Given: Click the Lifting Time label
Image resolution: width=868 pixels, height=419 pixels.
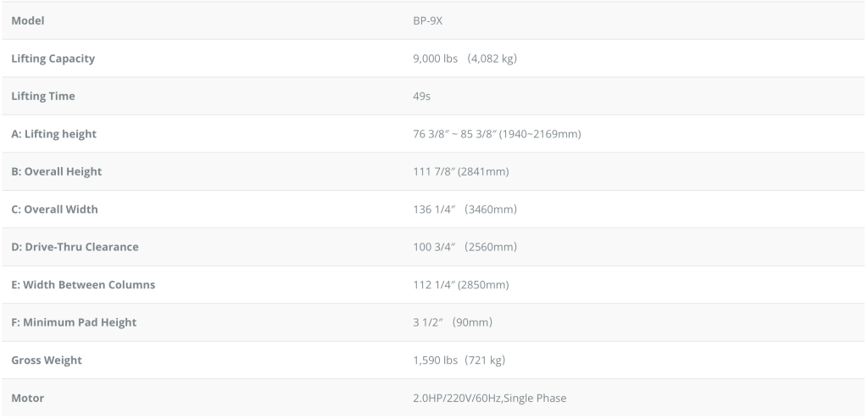Looking at the screenshot, I should [x=43, y=96].
